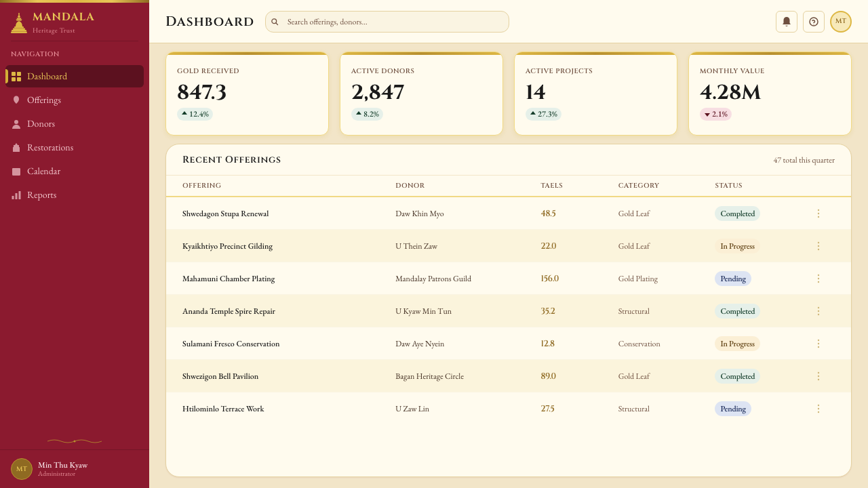Click the Offerings sidebar icon

[x=16, y=100]
